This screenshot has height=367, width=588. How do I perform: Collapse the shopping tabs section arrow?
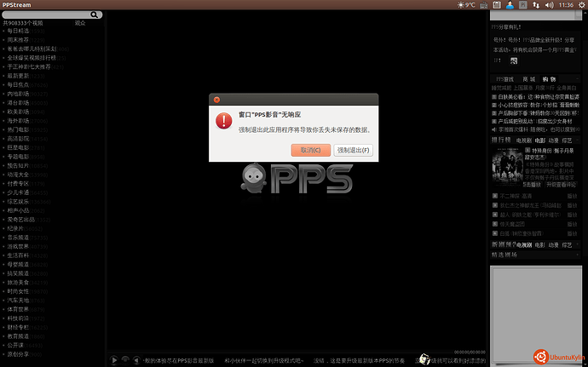point(578,79)
